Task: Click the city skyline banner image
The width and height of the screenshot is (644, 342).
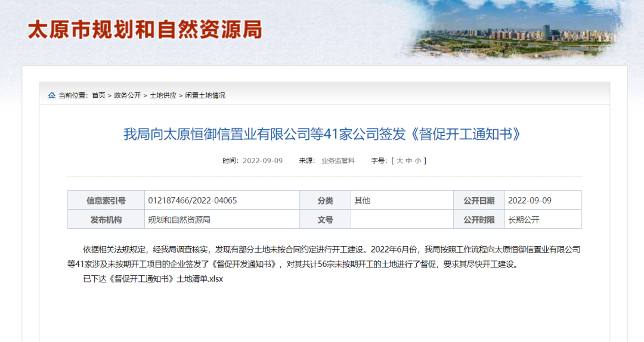Action: [519, 33]
